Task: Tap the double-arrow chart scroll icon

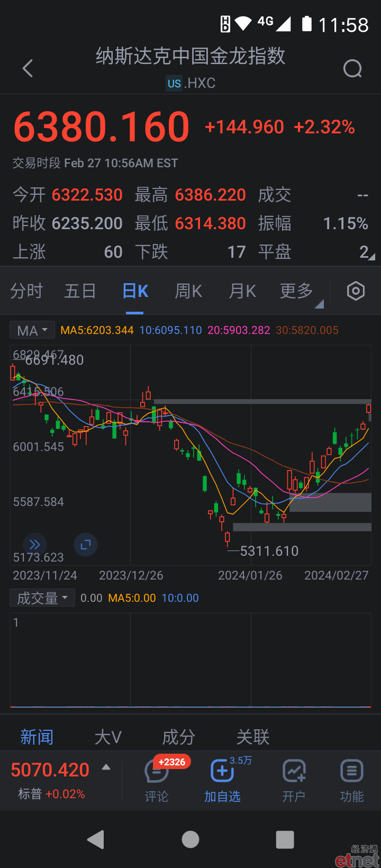Action: click(35, 545)
